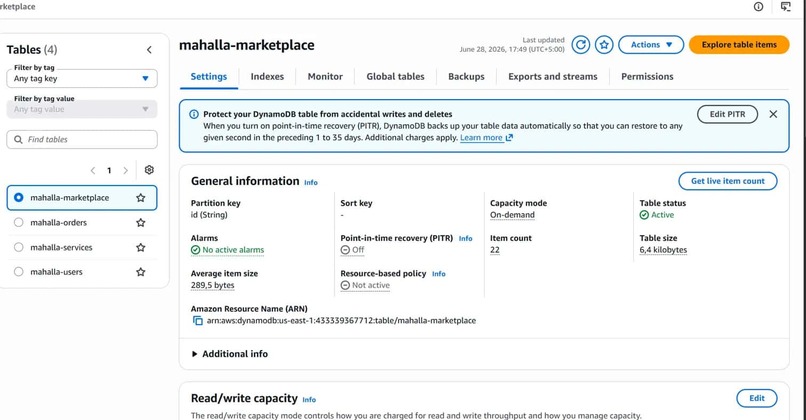
Task: Open the feedback panel icon at top right
Action: point(785,7)
